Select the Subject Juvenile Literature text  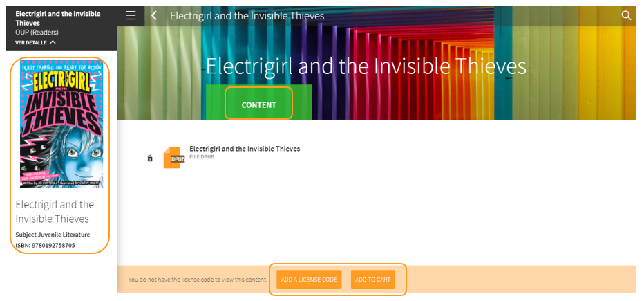[53, 235]
